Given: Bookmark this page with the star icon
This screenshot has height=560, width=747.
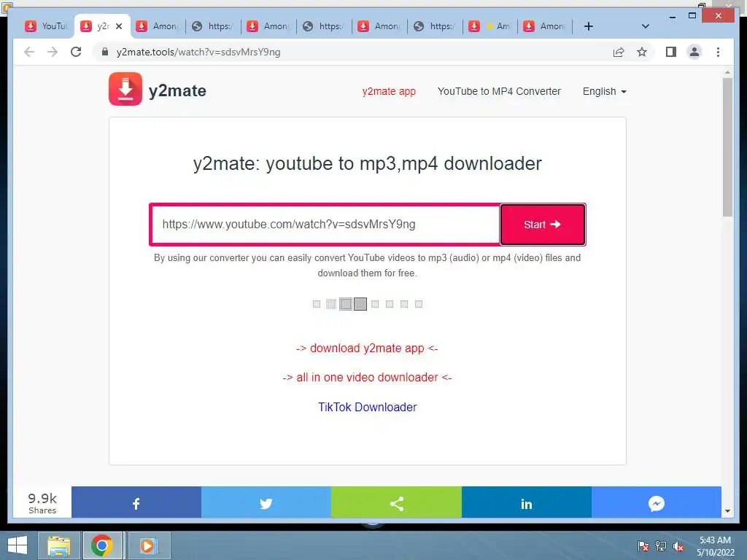Looking at the screenshot, I should [642, 52].
